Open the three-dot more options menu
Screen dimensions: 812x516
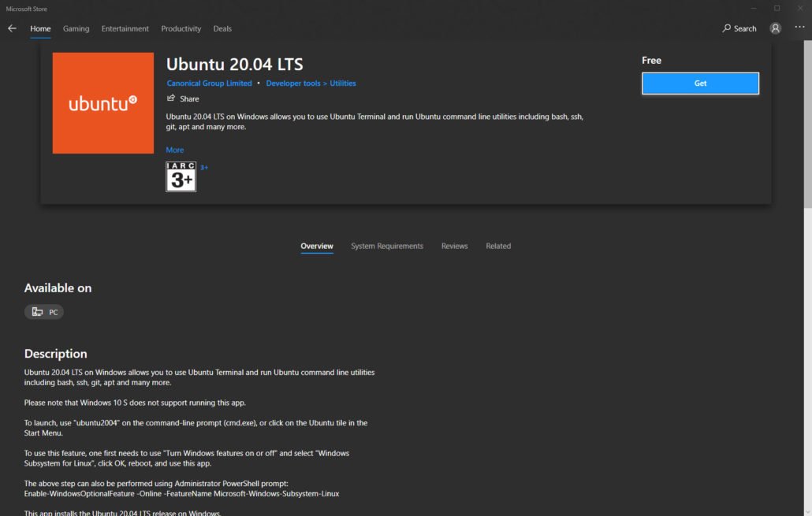pyautogui.click(x=799, y=27)
